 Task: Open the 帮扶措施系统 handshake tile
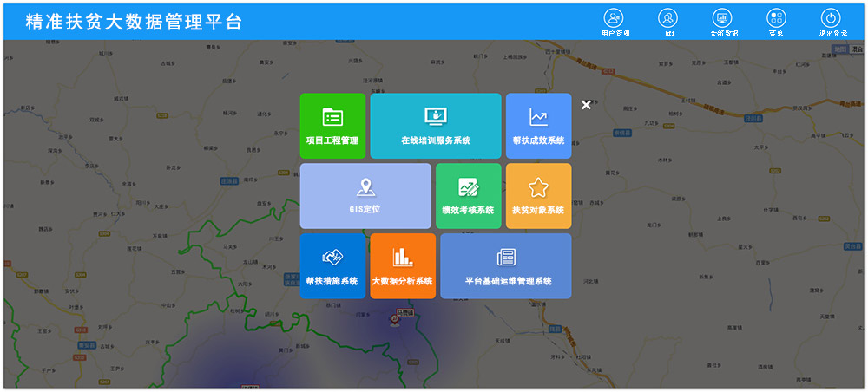(332, 266)
